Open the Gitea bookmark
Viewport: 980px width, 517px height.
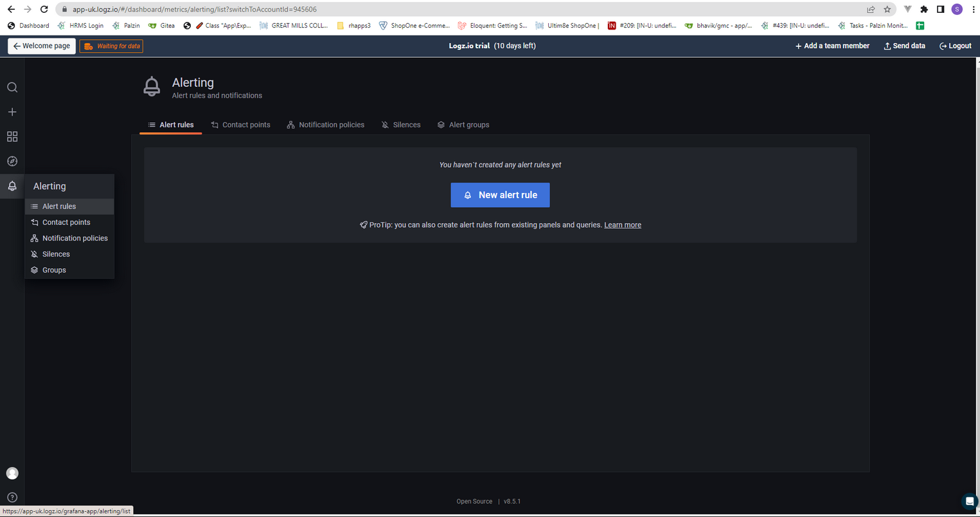(x=161, y=26)
